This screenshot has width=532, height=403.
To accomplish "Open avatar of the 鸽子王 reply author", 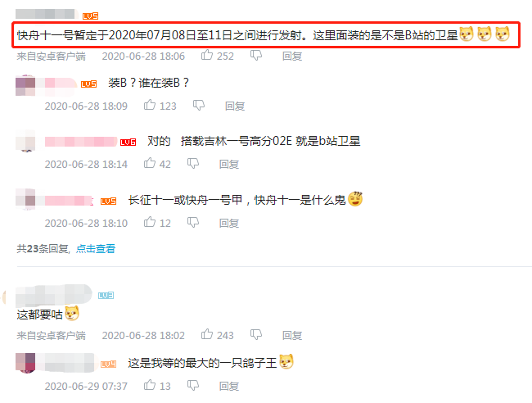I will click(25, 363).
